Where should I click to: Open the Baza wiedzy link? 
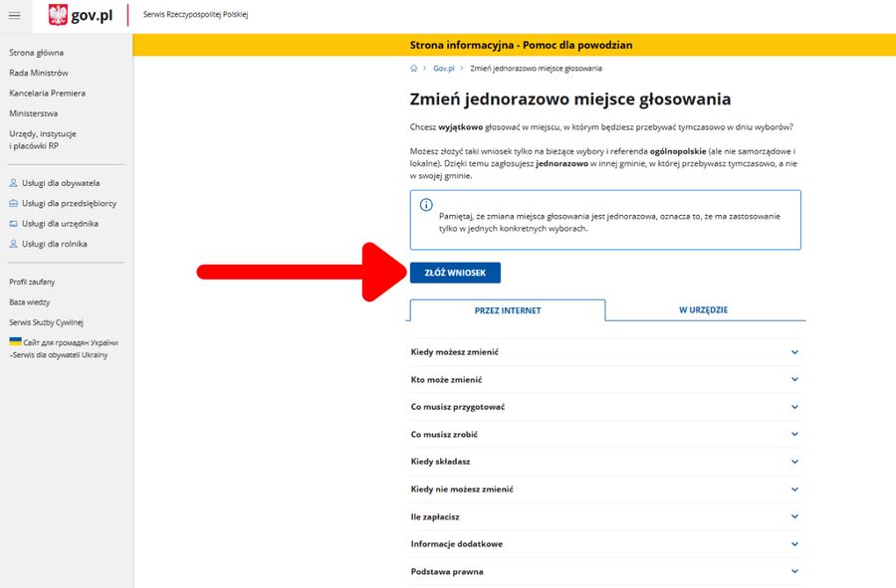(30, 302)
